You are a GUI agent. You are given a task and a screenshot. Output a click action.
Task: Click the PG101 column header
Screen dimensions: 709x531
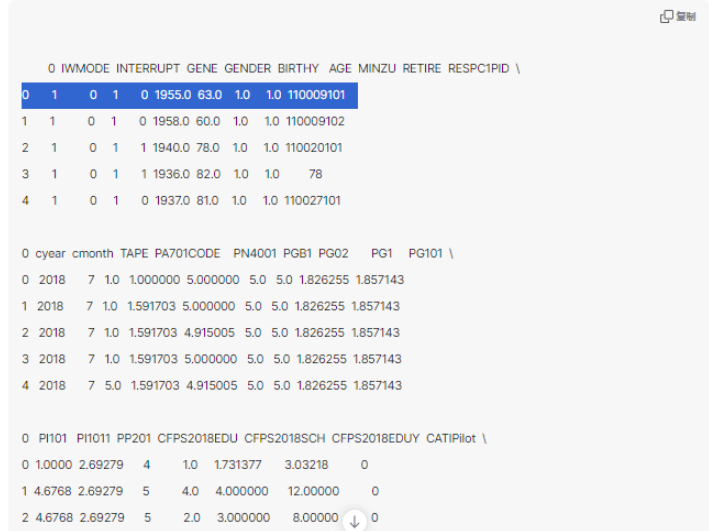[x=425, y=253]
